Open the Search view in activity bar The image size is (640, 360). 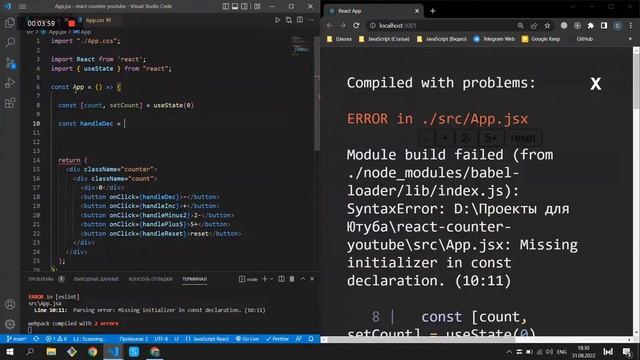pyautogui.click(x=10, y=42)
